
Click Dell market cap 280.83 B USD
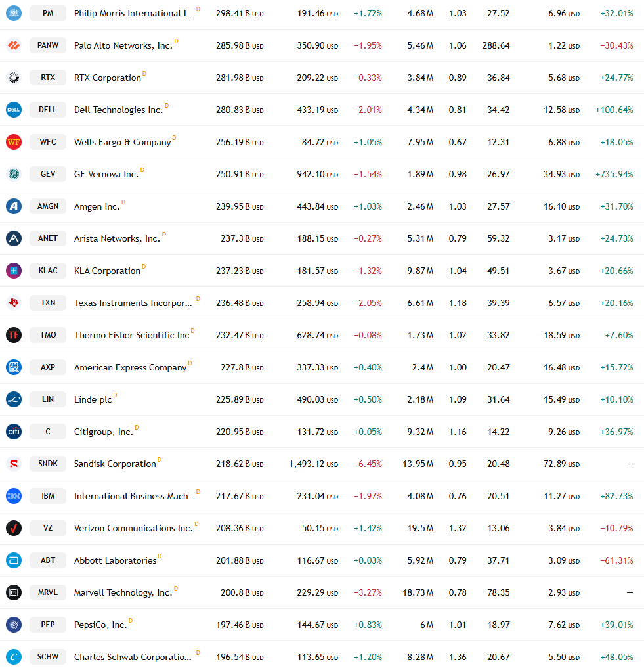(x=240, y=110)
